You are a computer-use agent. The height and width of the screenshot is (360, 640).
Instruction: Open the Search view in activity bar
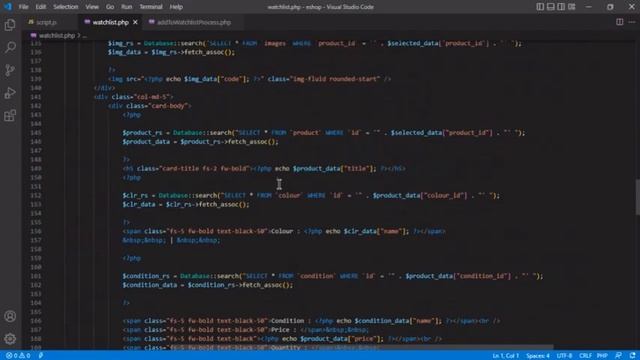point(10,47)
